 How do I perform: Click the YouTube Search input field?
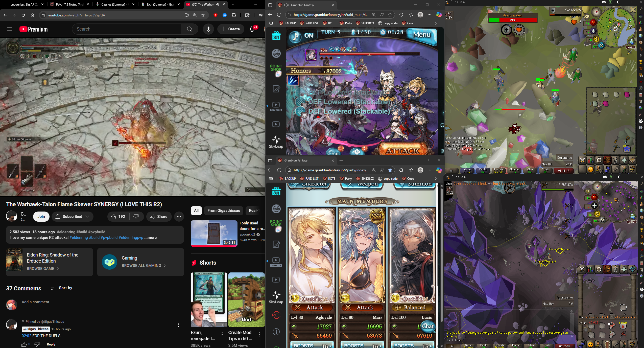click(126, 29)
